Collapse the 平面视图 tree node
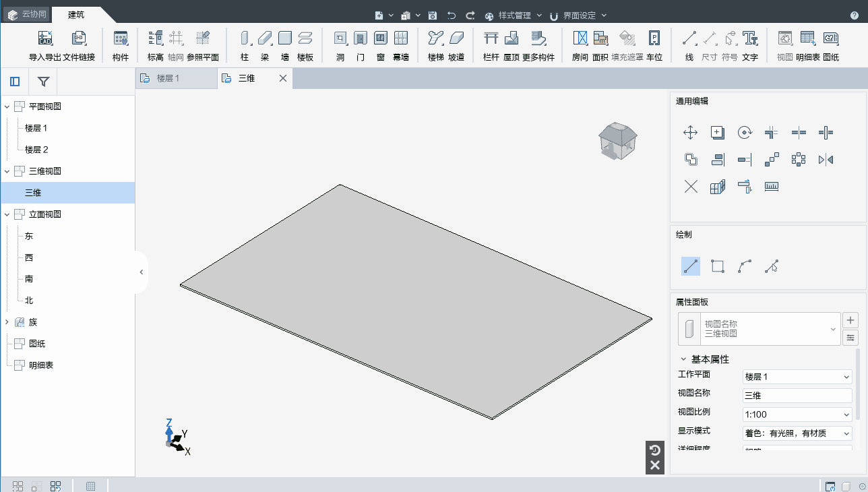The height and width of the screenshot is (492, 868). tap(7, 106)
